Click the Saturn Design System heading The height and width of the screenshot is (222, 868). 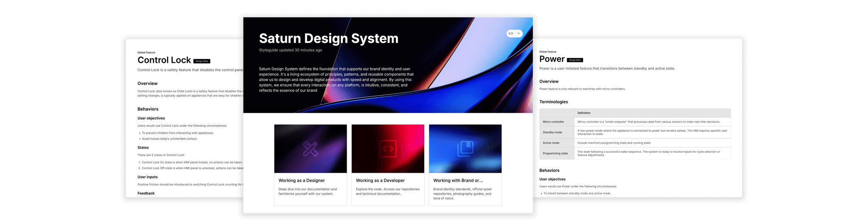328,38
